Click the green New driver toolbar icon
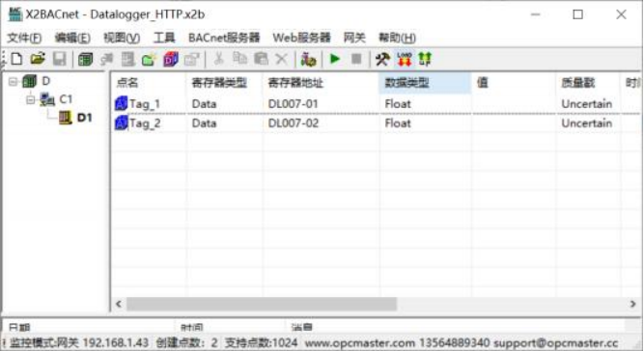 [x=85, y=60]
